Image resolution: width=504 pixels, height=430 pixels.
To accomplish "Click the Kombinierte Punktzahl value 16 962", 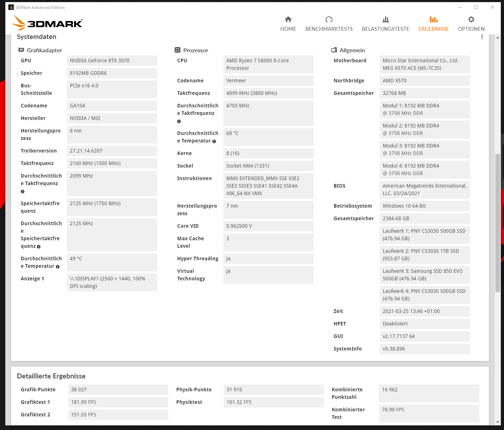I will (x=429, y=393).
